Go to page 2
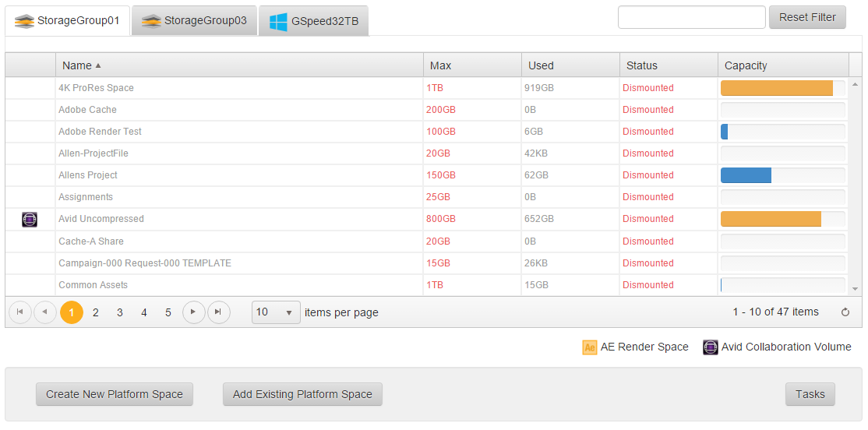This screenshot has width=868, height=430. click(x=96, y=312)
